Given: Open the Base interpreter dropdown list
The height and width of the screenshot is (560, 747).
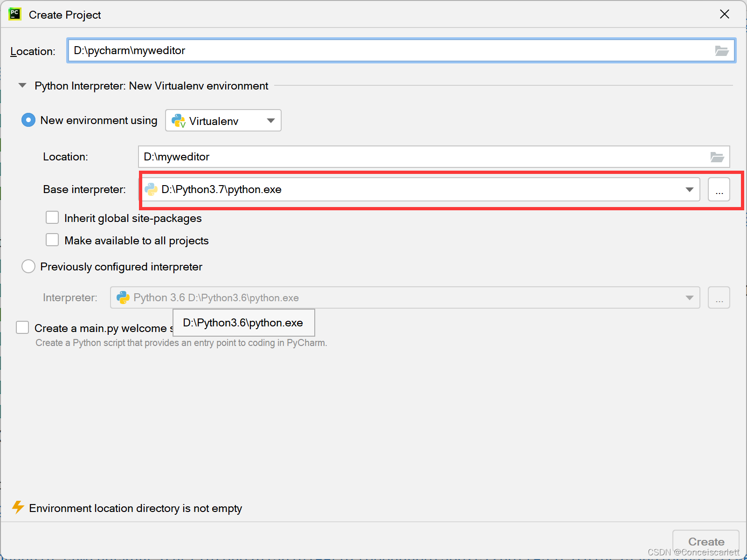Looking at the screenshot, I should [689, 189].
